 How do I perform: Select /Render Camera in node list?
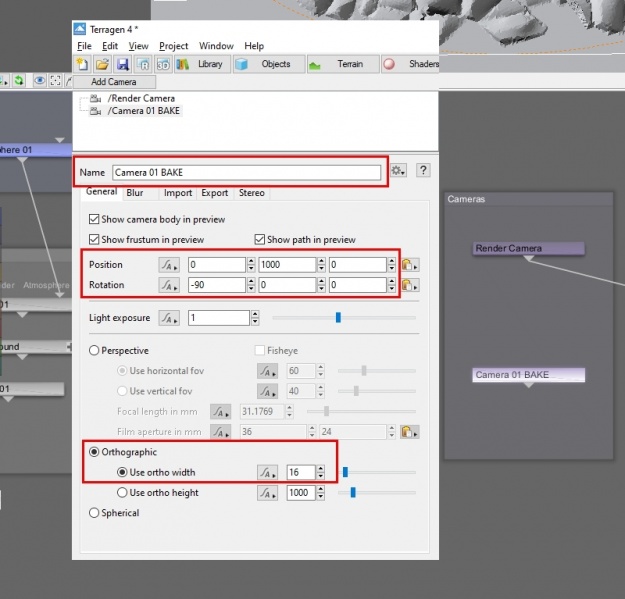click(141, 98)
